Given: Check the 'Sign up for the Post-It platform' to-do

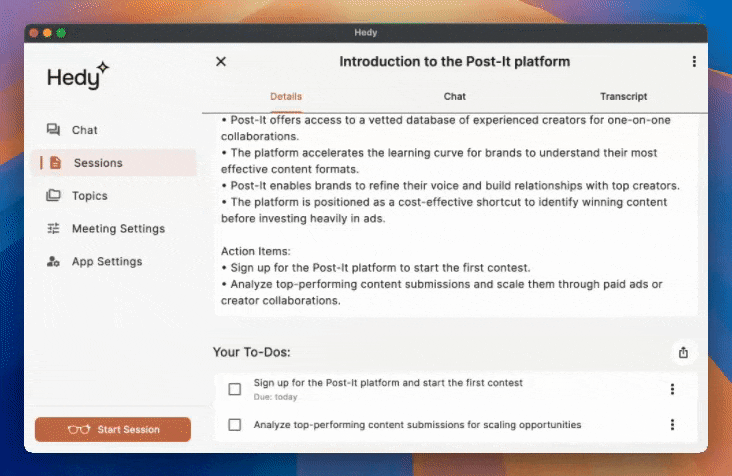Looking at the screenshot, I should [x=235, y=389].
